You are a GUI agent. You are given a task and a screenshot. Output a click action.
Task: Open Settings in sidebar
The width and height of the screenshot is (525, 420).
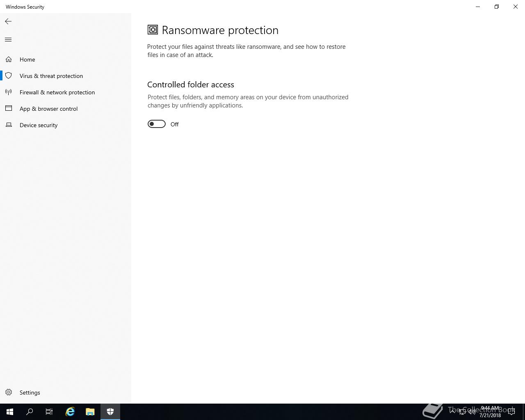tap(30, 393)
